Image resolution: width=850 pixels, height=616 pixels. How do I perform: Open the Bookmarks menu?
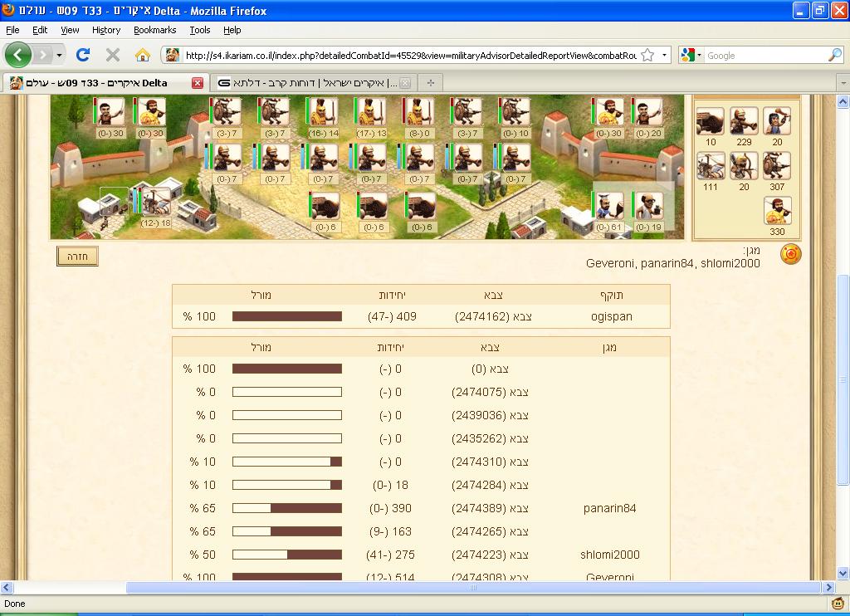[154, 30]
